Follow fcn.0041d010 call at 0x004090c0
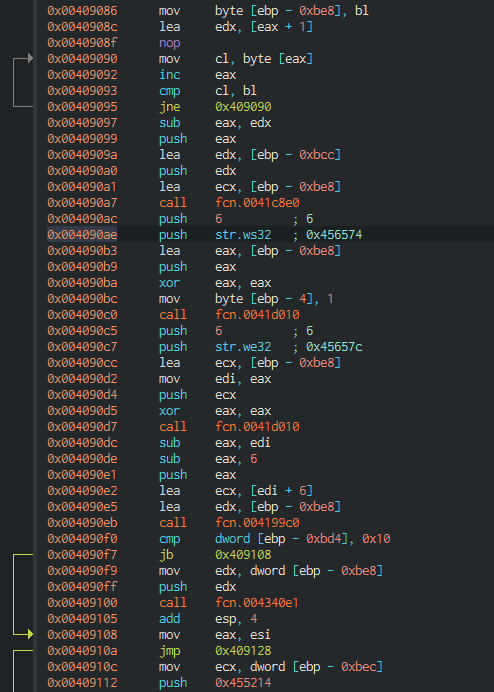 coord(257,315)
